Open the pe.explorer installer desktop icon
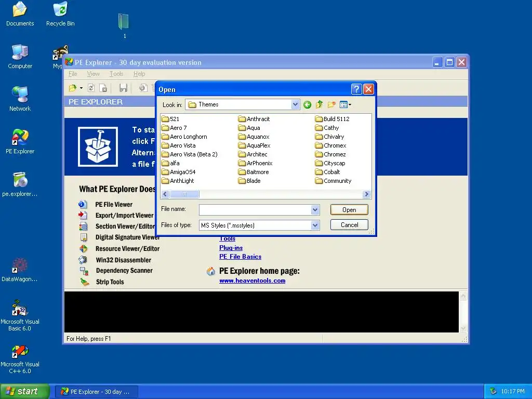 pos(20,184)
